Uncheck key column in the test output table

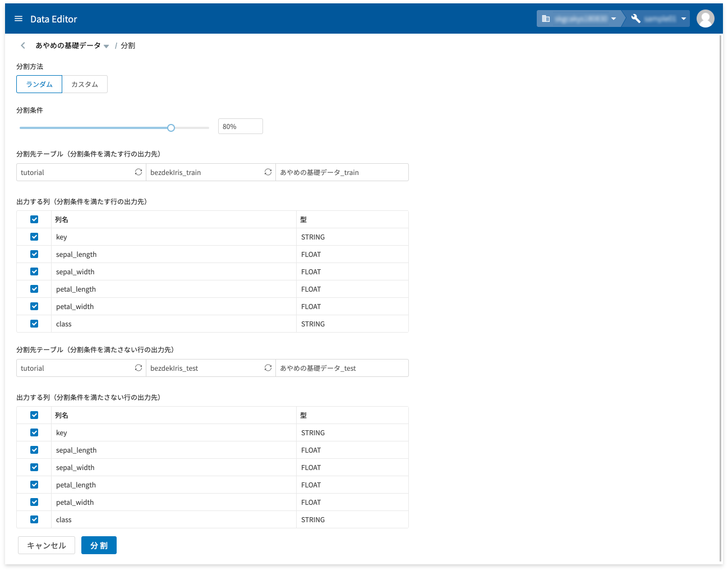tap(34, 432)
